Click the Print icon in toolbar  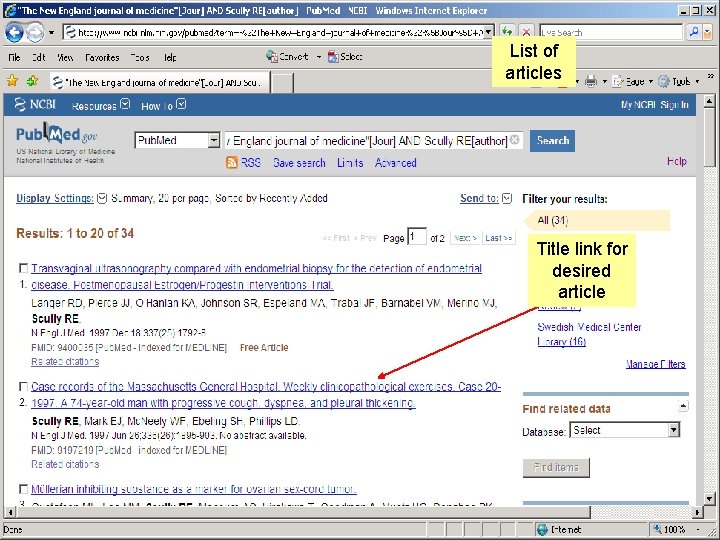pyautogui.click(x=591, y=82)
